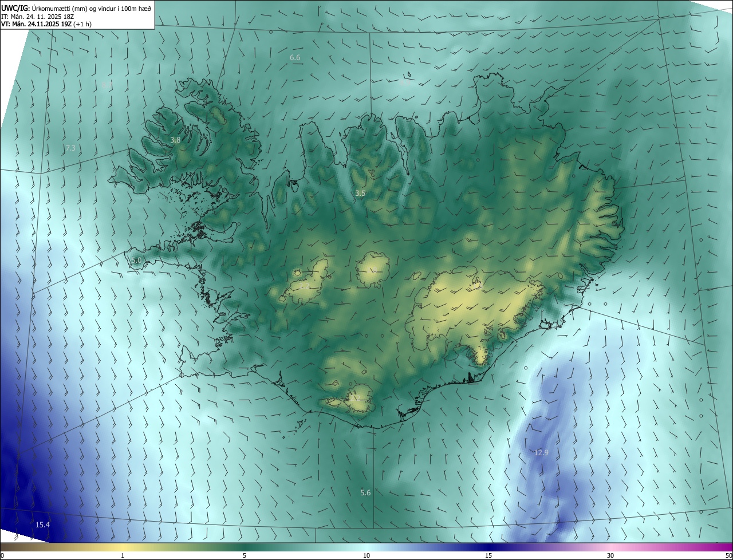Click the '3.8' value over the Westfjords
This screenshot has width=733, height=560.
(x=175, y=140)
